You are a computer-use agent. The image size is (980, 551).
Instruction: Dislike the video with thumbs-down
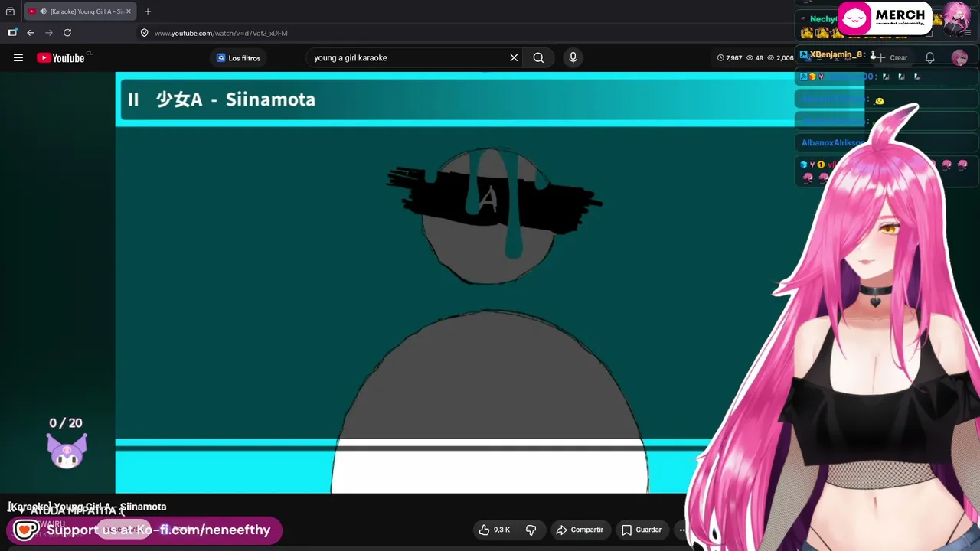click(x=531, y=530)
